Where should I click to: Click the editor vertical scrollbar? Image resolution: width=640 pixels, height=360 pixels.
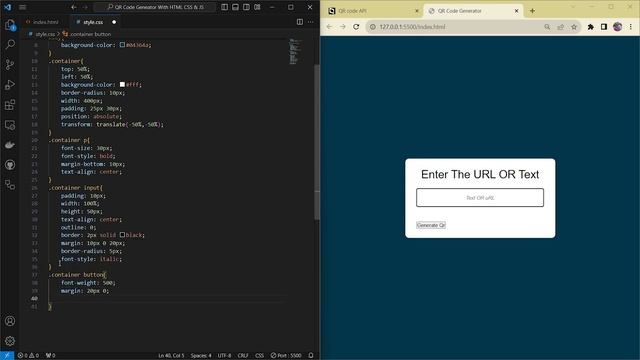[317, 142]
